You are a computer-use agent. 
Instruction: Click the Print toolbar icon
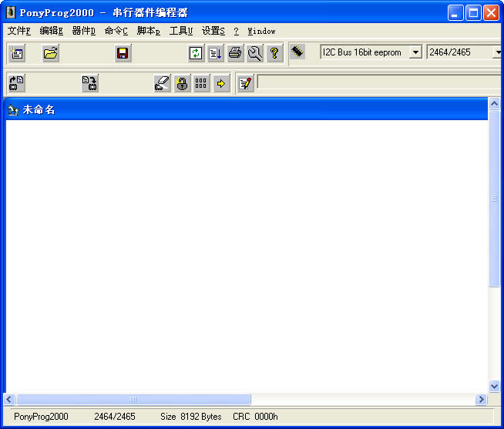235,53
